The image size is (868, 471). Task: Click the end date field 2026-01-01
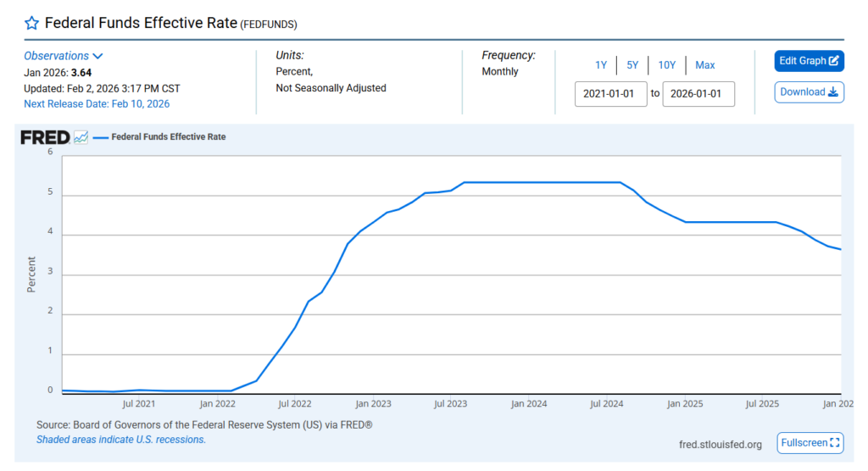pos(698,94)
